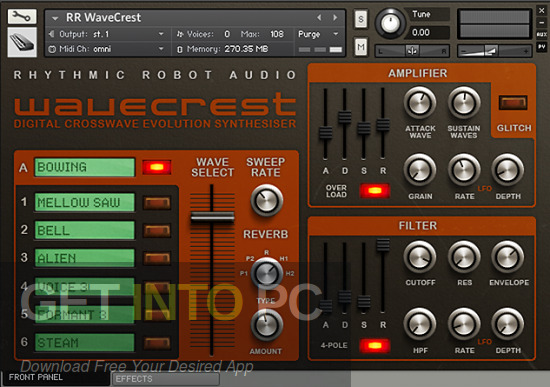
Task: Click the Amplifier Sustain slider handle
Action: 364,128
